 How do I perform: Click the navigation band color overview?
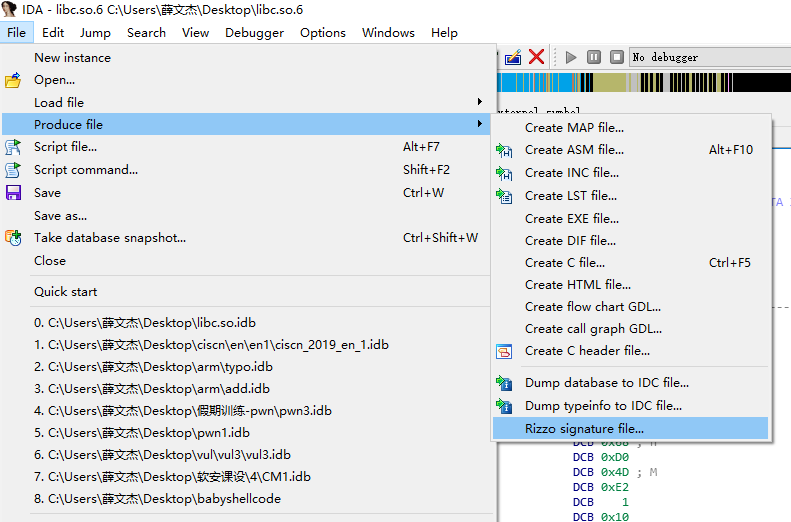click(x=644, y=83)
